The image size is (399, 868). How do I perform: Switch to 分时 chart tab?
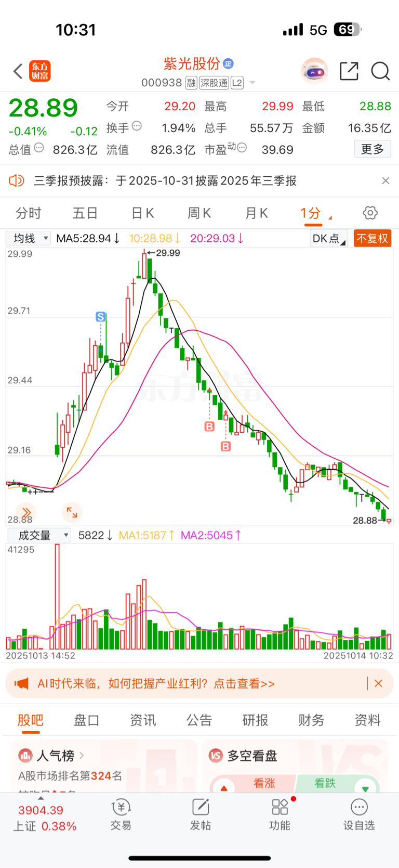[x=29, y=213]
